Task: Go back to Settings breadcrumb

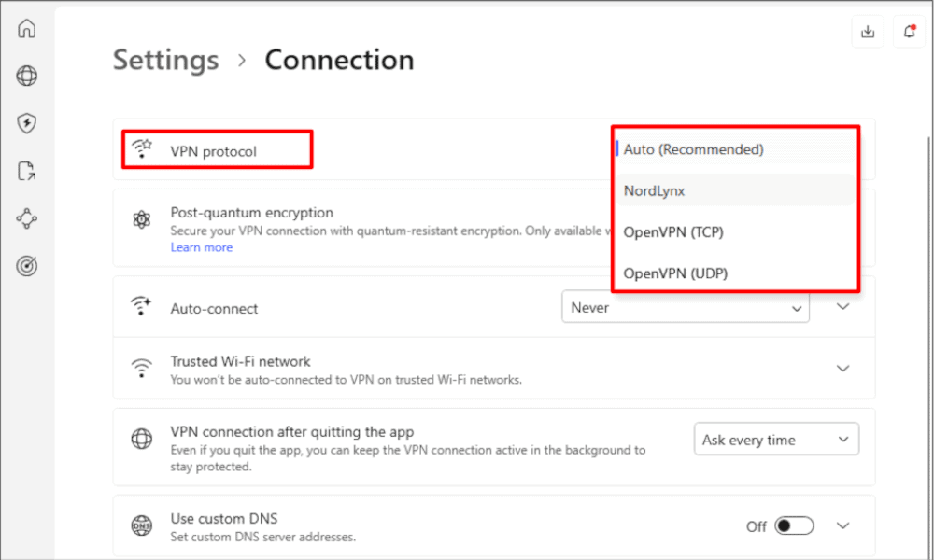Action: [166, 60]
